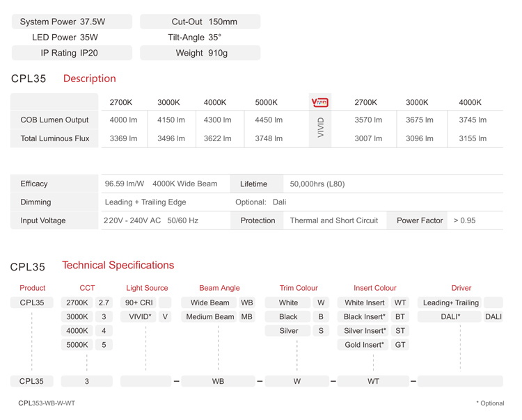This screenshot has height=420, width=522.
Task: Click the bottom WT code box
Action: [x=373, y=381]
